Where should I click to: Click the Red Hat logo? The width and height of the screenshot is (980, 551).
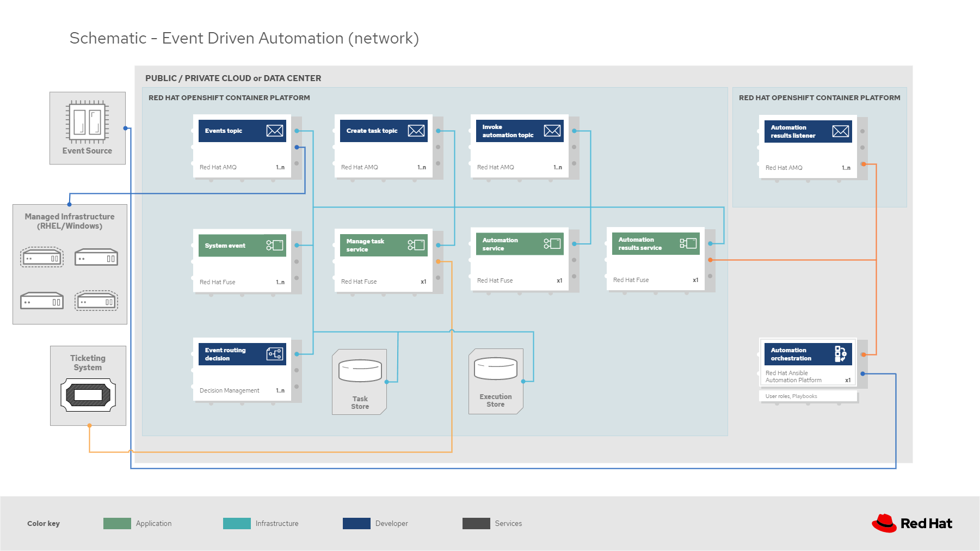(x=912, y=523)
